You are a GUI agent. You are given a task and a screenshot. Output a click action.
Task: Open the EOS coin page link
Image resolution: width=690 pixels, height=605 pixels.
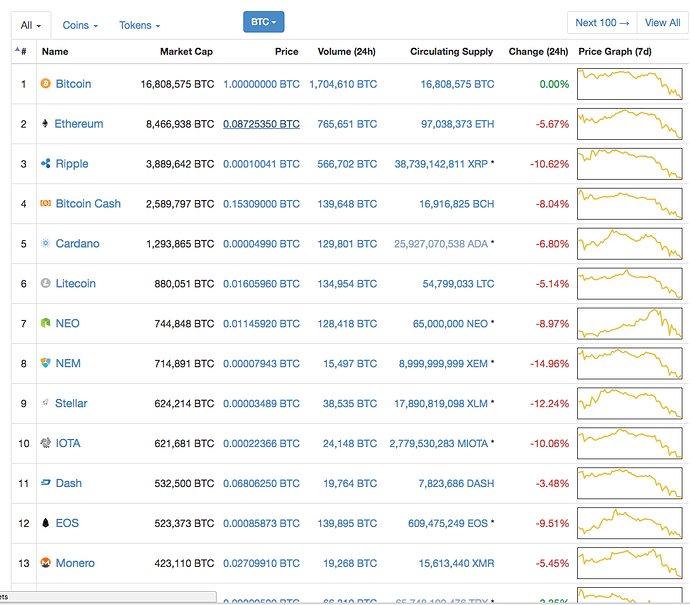pyautogui.click(x=67, y=523)
